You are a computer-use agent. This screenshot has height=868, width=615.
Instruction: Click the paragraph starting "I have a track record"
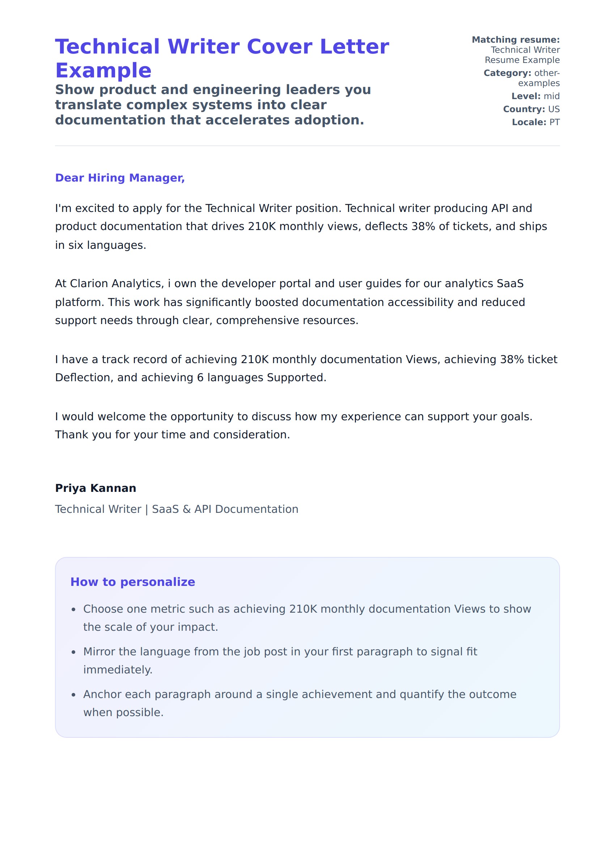click(x=306, y=368)
